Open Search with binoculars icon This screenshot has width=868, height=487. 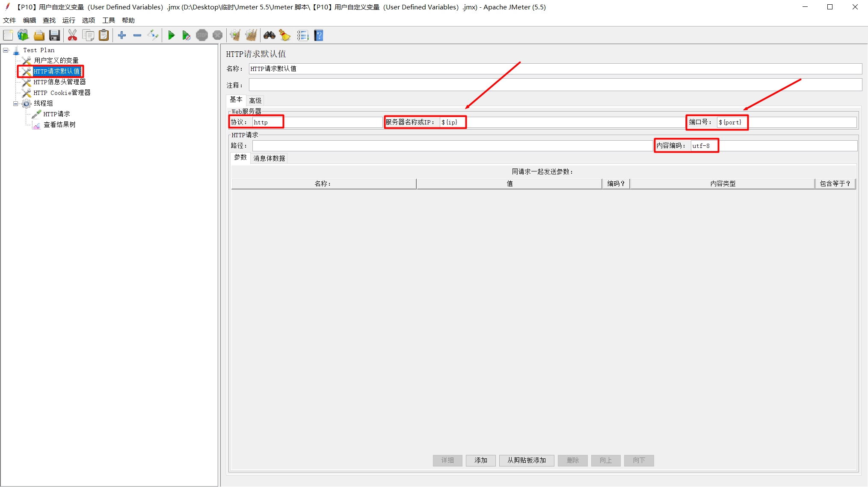click(269, 35)
